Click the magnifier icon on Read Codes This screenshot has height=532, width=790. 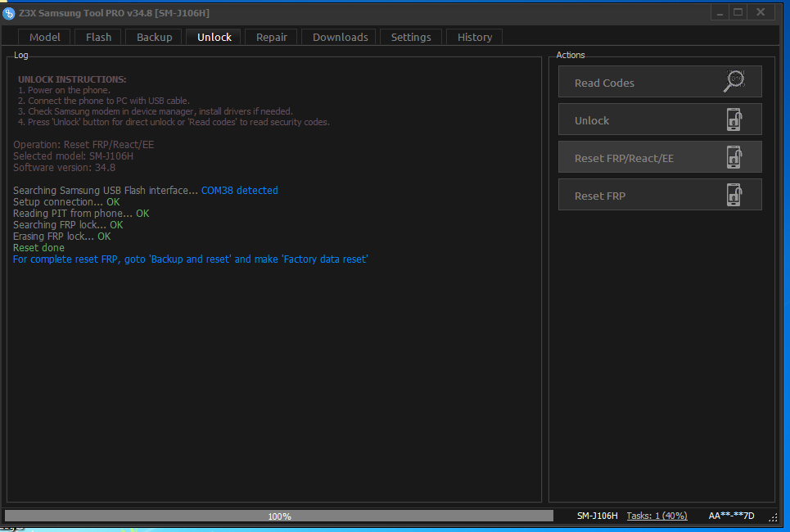(734, 81)
